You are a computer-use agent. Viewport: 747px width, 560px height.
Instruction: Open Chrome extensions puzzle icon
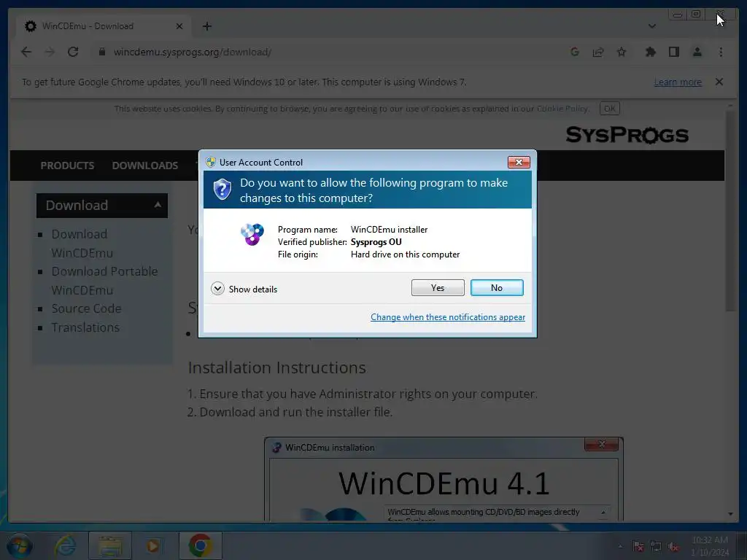tap(650, 52)
